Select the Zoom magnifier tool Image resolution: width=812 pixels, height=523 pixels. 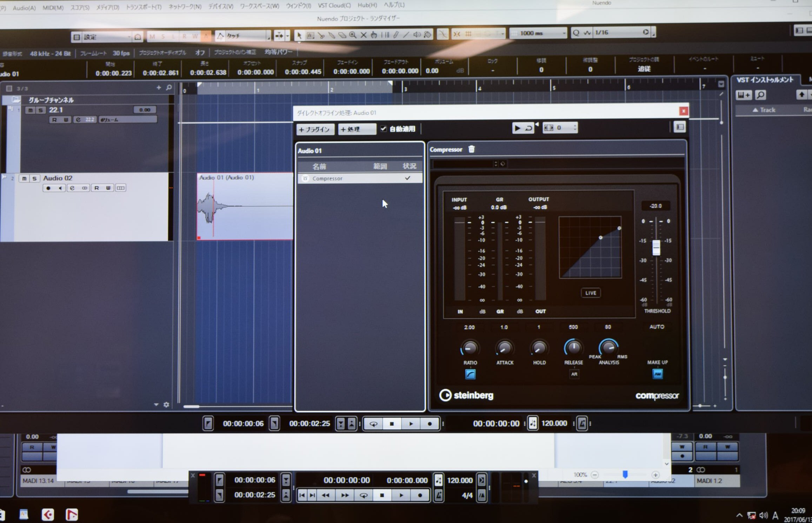pos(353,35)
